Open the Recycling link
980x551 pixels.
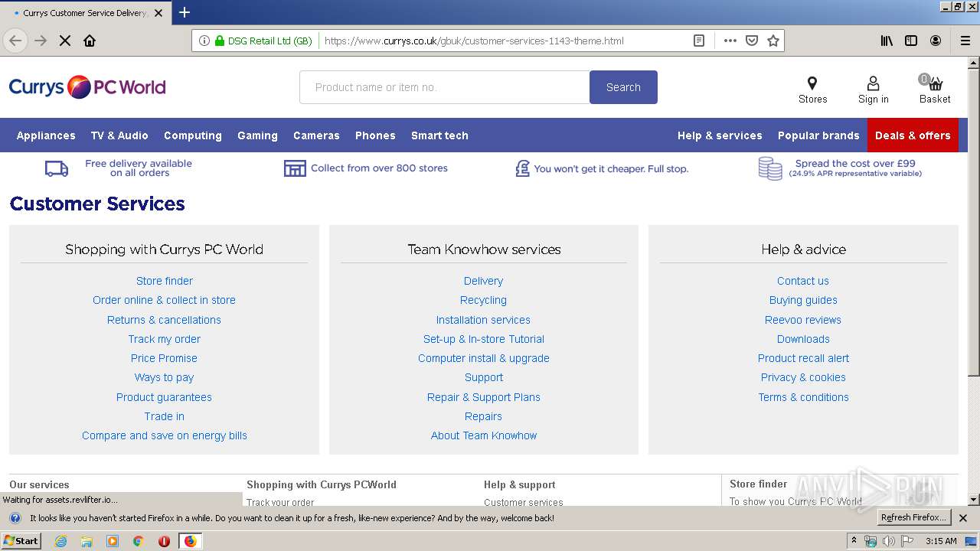pyautogui.click(x=483, y=300)
